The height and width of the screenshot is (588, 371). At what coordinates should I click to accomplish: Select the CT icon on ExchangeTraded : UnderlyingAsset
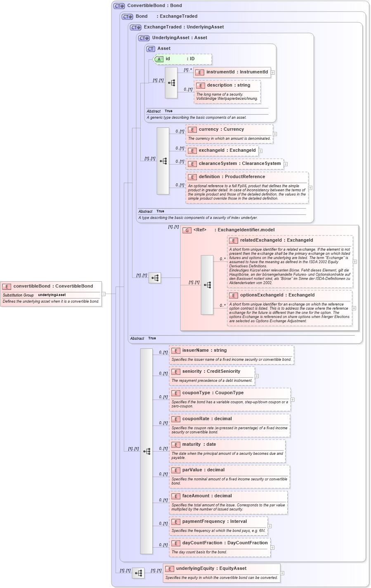(x=135, y=27)
